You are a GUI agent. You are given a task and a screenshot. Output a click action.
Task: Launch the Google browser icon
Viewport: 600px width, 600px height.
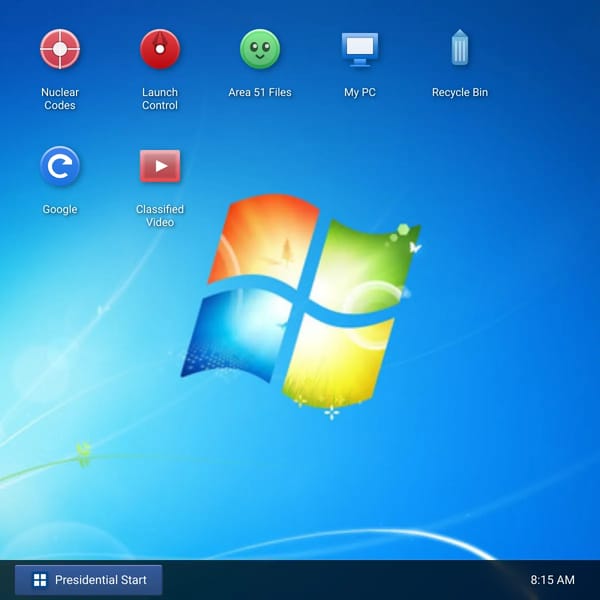(60, 166)
